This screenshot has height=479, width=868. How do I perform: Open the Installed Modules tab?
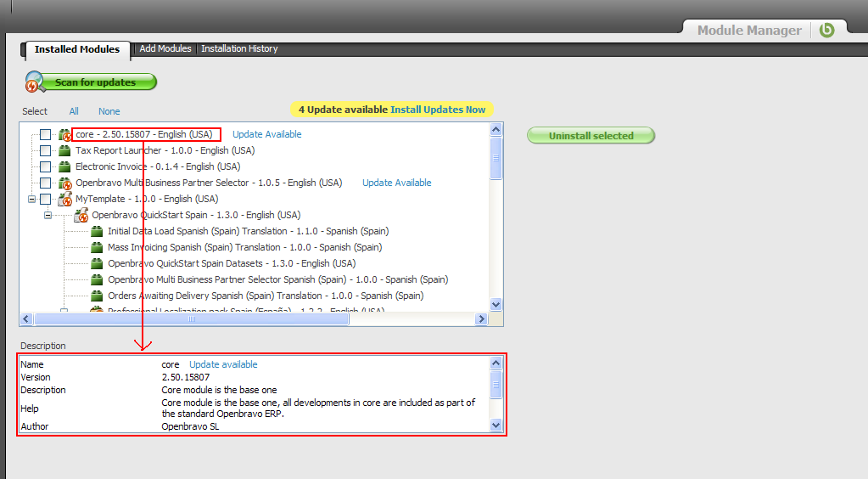[x=77, y=49]
